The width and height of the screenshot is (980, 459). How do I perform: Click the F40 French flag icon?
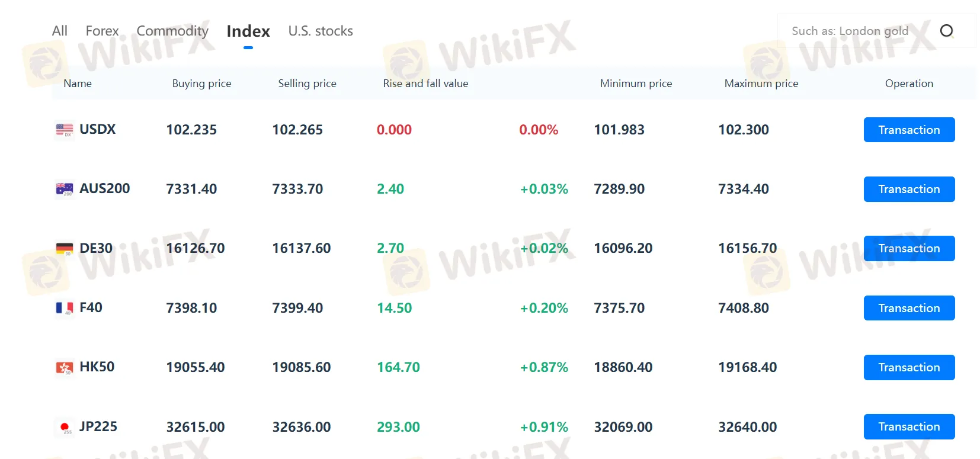click(x=64, y=308)
